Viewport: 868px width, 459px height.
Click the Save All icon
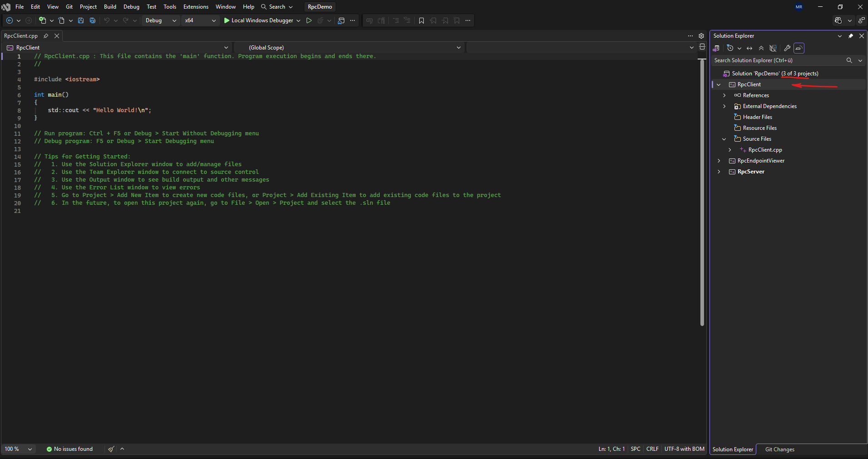[x=93, y=20]
